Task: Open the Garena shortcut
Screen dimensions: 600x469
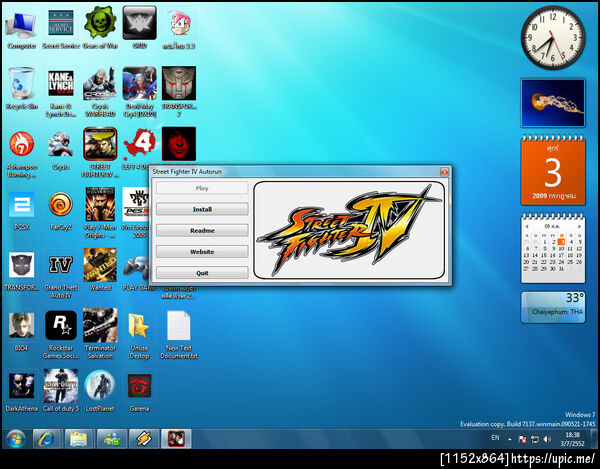Action: pos(139,392)
